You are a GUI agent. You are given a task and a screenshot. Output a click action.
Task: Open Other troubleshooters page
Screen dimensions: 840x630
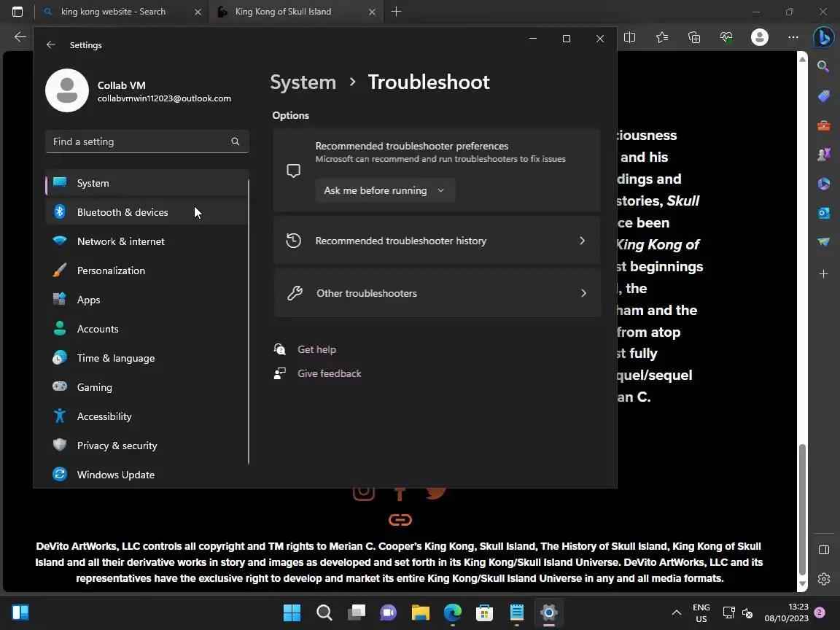(x=437, y=294)
